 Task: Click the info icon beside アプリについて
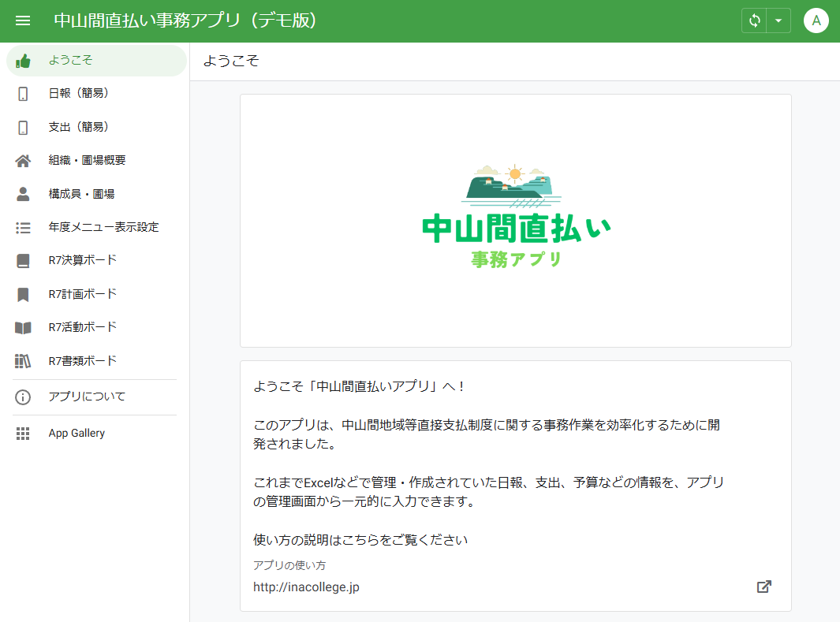23,397
